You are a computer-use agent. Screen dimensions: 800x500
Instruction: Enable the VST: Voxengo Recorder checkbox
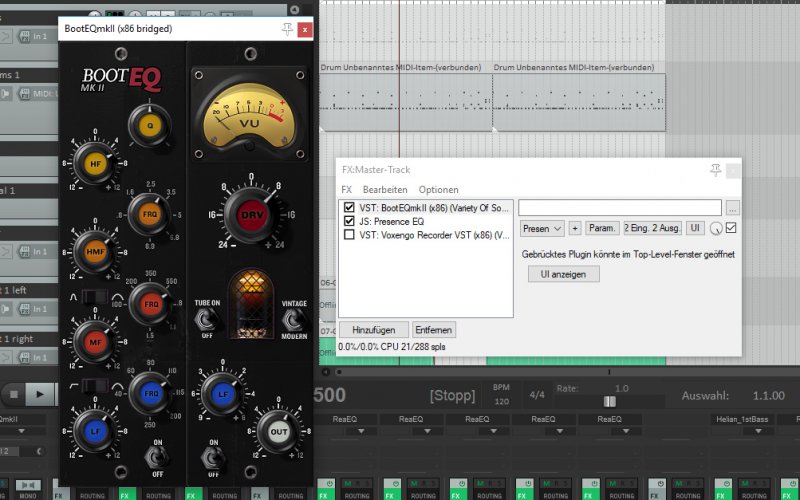point(349,235)
